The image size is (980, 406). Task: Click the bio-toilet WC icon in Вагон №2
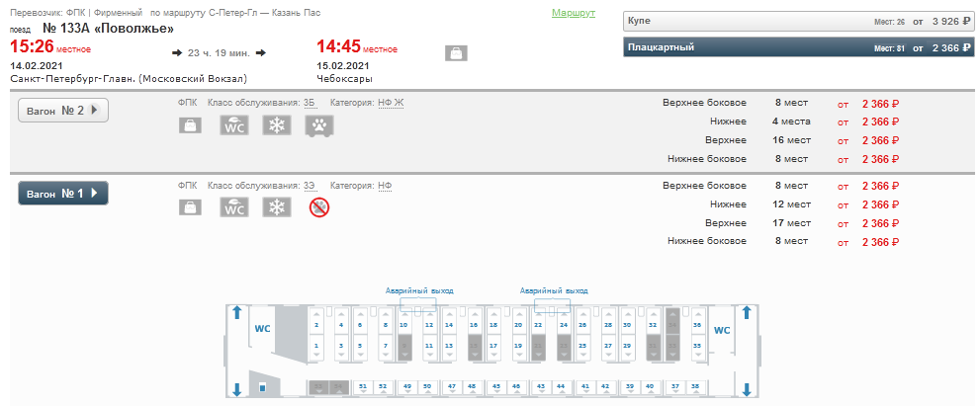coord(233,125)
